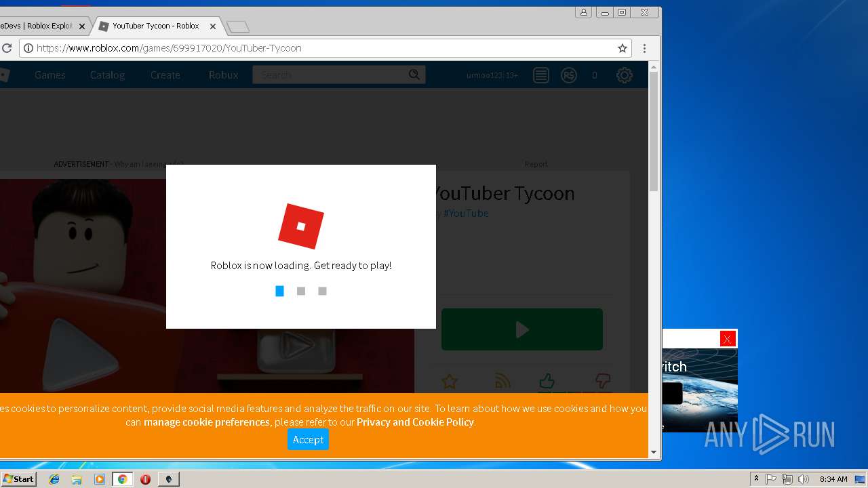Open the Roblox settings gear
The height and width of the screenshot is (488, 868).
click(x=625, y=75)
